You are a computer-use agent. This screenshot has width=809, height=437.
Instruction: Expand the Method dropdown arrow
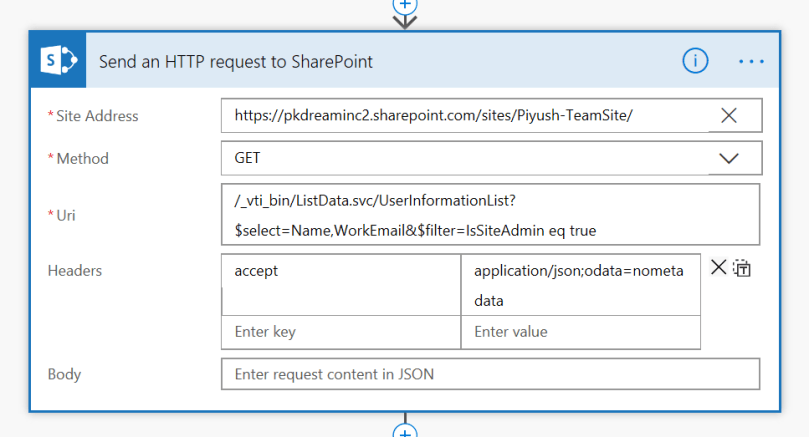(x=729, y=158)
